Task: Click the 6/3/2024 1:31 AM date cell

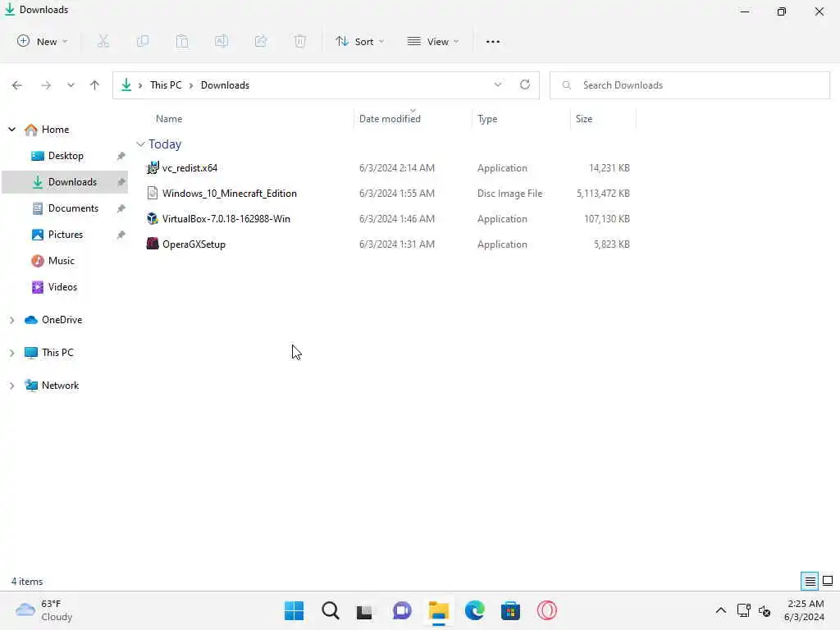Action: pyautogui.click(x=396, y=244)
